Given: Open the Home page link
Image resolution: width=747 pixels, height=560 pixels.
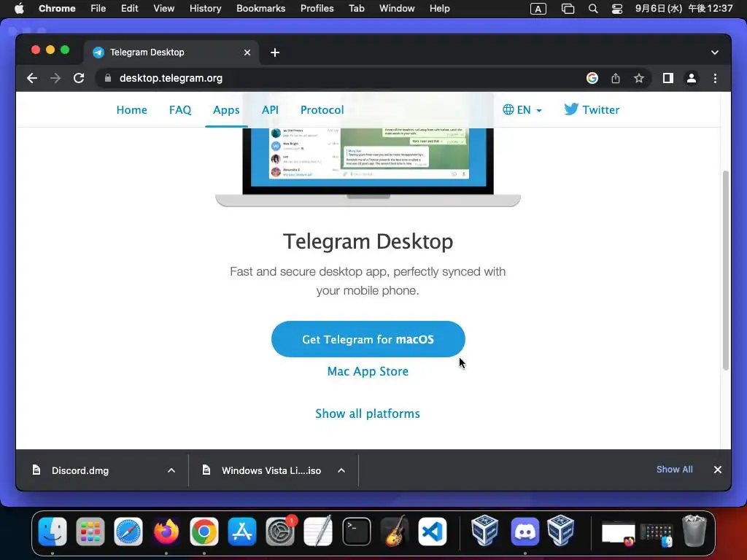Looking at the screenshot, I should 132,110.
